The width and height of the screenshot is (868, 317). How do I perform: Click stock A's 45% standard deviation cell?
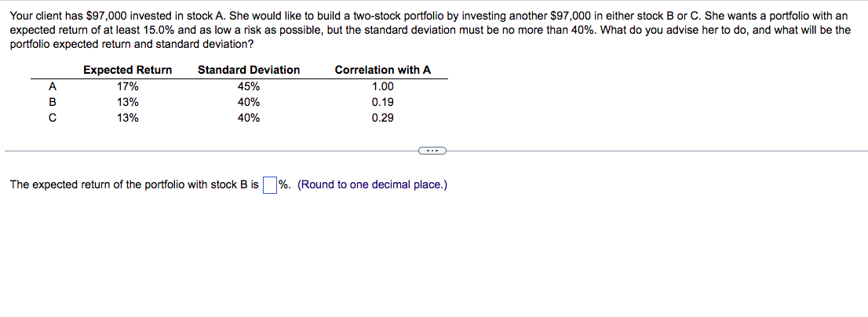249,86
